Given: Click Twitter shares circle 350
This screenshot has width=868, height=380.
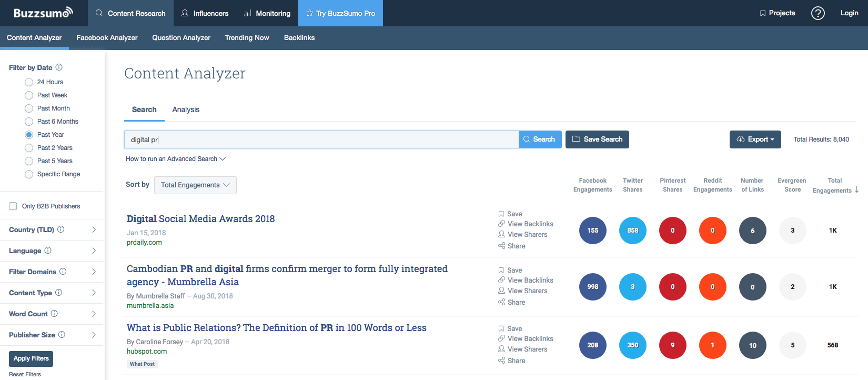Looking at the screenshot, I should (633, 345).
